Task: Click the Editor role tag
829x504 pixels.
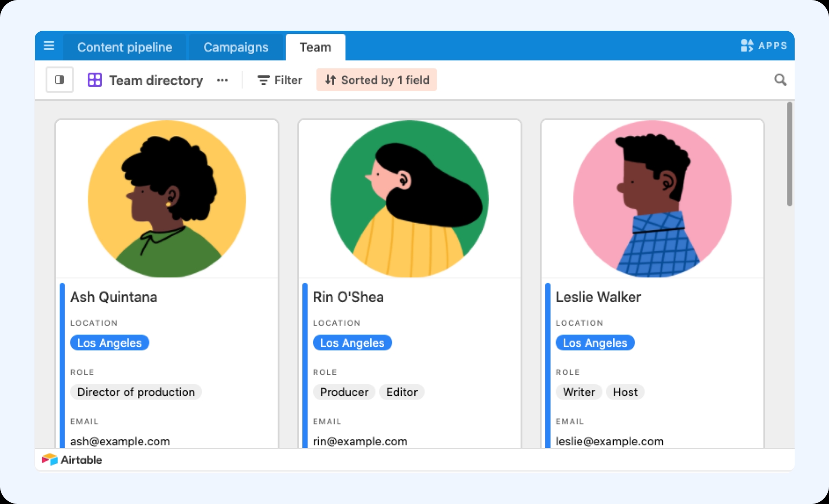Action: coord(402,392)
